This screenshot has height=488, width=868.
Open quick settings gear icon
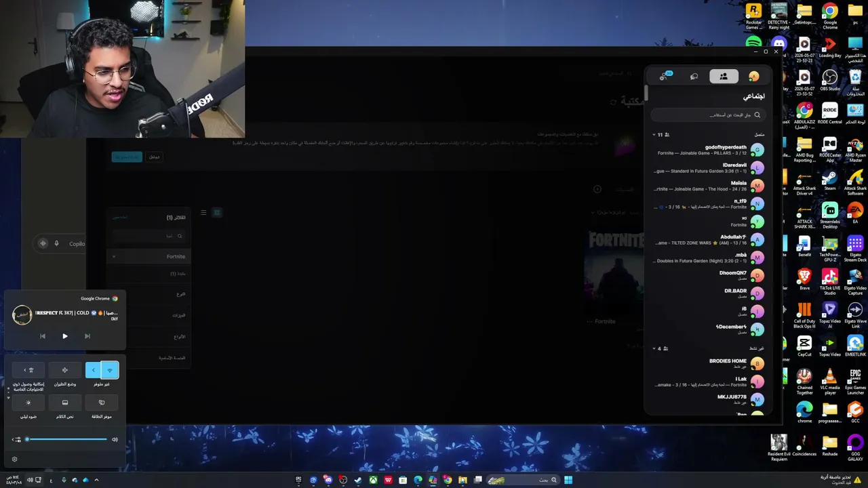point(15,460)
